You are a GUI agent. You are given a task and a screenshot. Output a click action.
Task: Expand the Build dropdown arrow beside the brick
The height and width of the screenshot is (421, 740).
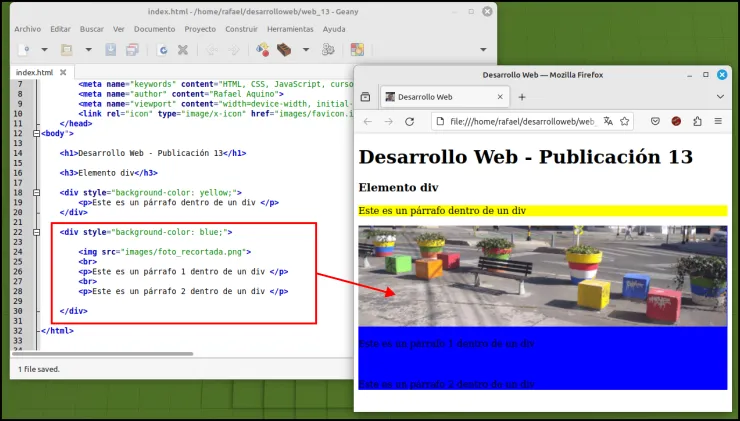click(x=306, y=50)
